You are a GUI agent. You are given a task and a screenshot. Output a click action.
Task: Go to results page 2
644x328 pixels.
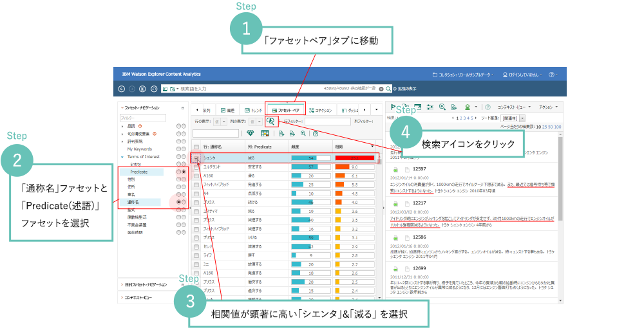coord(461,118)
